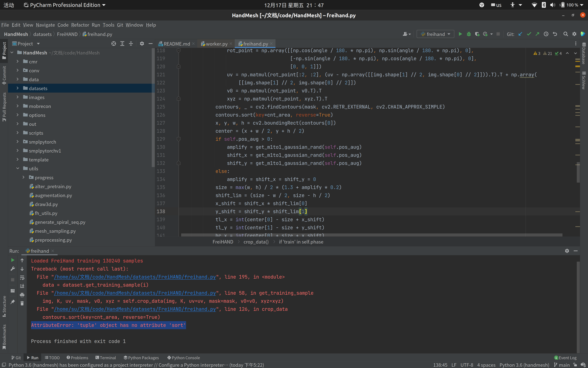Click Git commit checkmark icon
Image resolution: width=588 pixels, height=368 pixels.
click(529, 34)
